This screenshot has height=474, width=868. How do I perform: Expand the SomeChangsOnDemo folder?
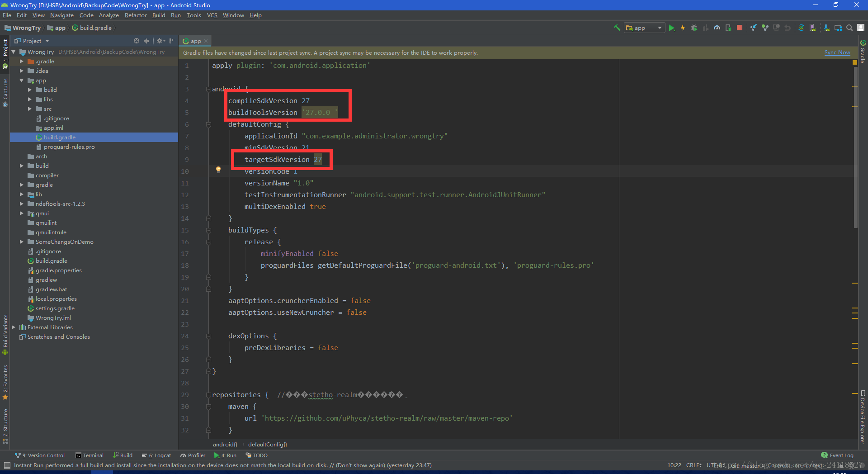coord(21,242)
